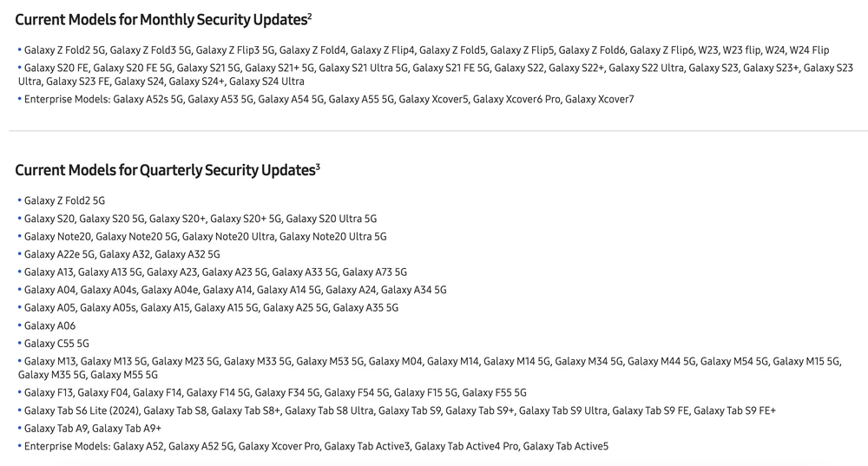Select the Galaxy A06 list item
Screen dimensions: 868x466
coord(49,325)
